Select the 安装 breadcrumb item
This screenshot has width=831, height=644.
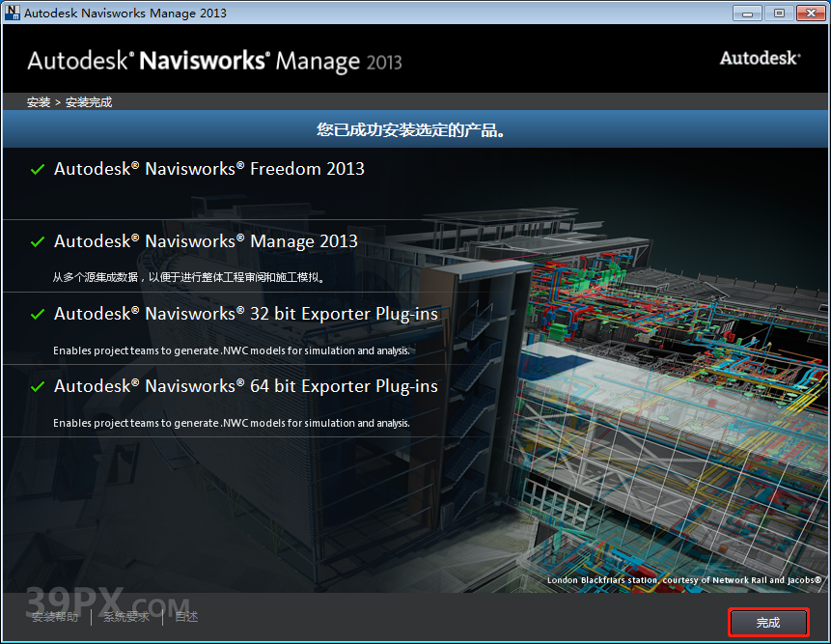tap(38, 101)
